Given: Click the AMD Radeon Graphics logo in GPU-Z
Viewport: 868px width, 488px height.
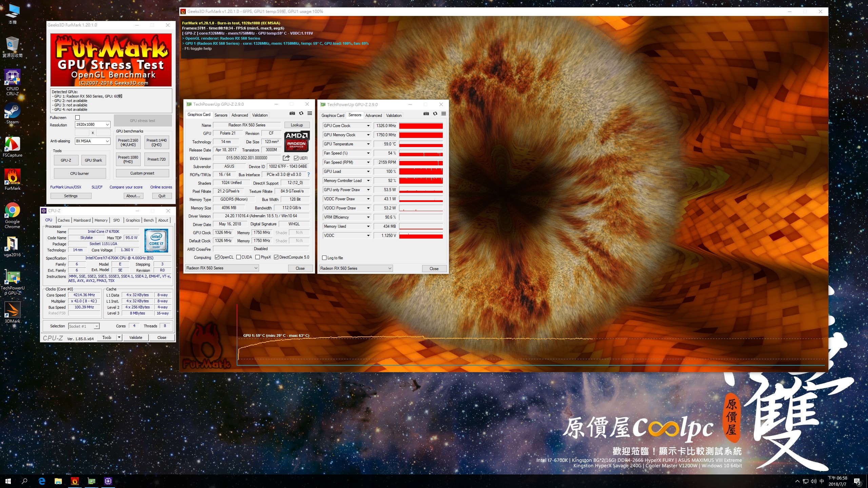Looking at the screenshot, I should point(297,141).
